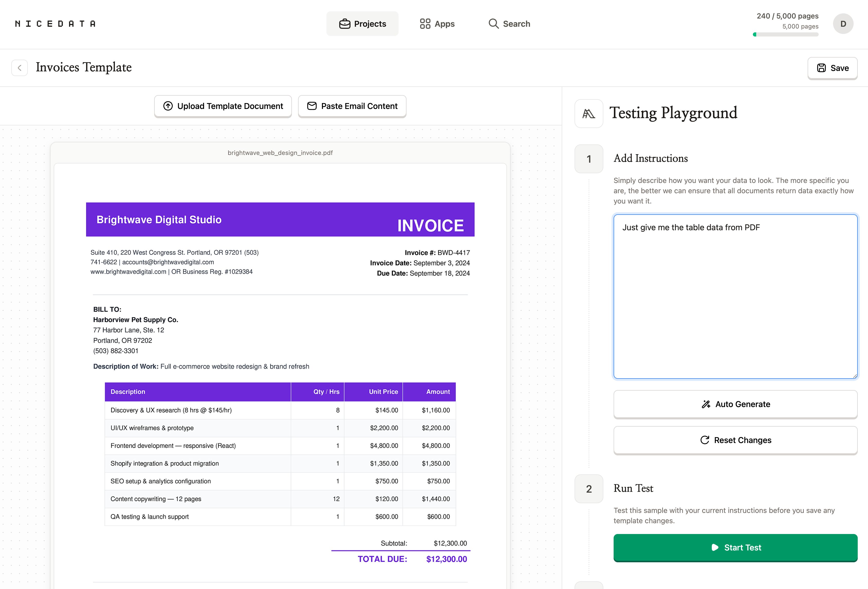
Task: Click the NICEDATA logo
Action: pyautogui.click(x=55, y=24)
